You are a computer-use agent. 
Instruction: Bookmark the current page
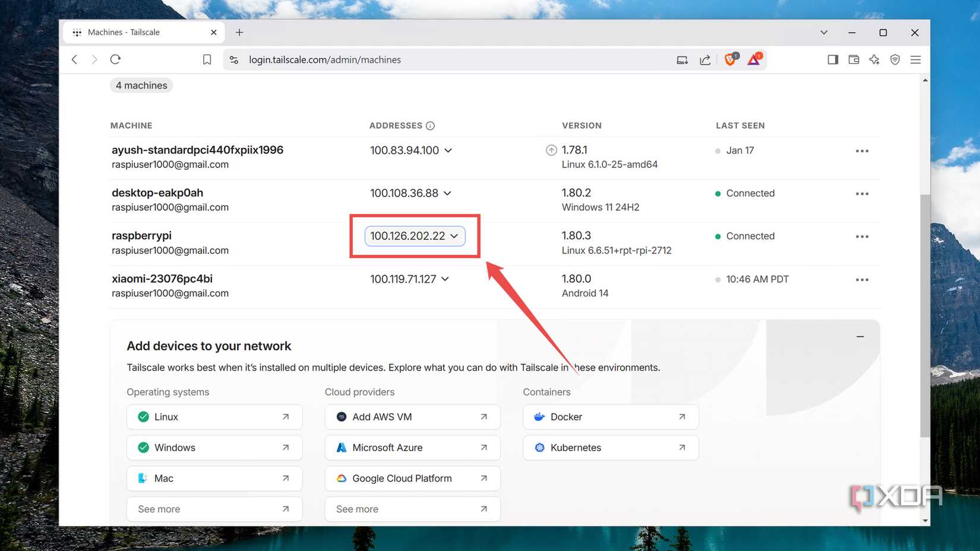[207, 59]
